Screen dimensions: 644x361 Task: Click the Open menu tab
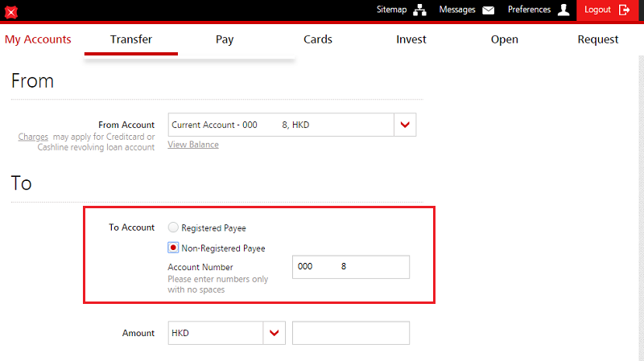click(505, 39)
